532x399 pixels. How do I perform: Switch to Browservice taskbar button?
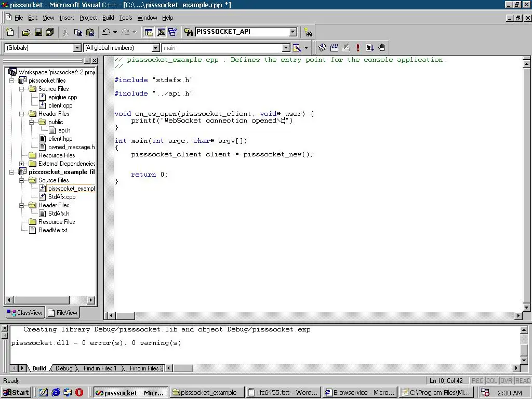(360, 393)
